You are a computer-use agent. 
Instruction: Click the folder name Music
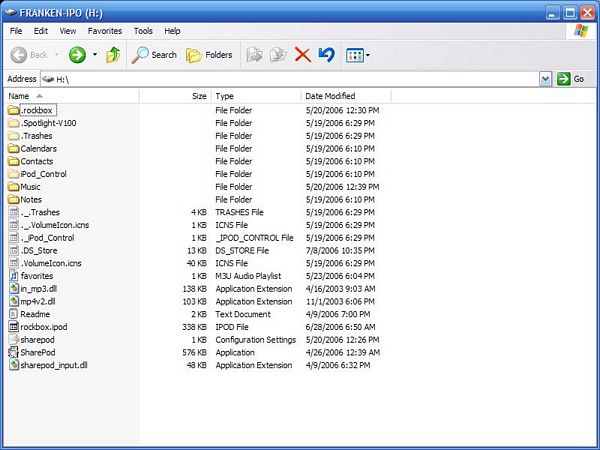[x=30, y=187]
